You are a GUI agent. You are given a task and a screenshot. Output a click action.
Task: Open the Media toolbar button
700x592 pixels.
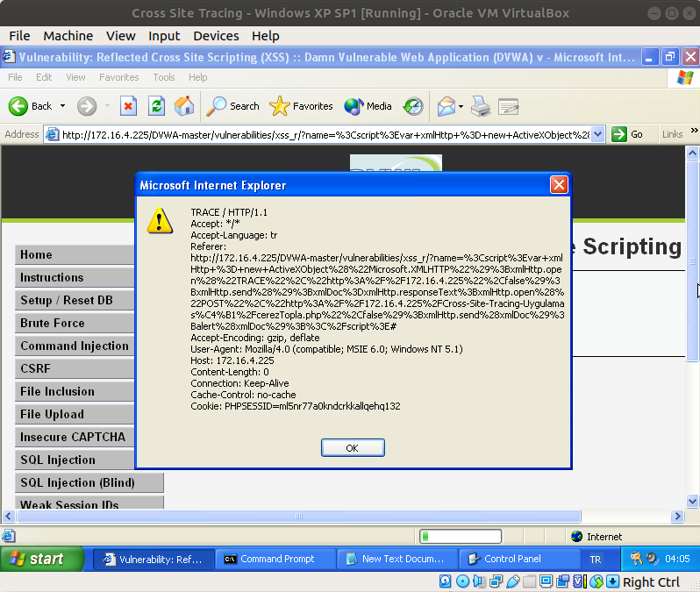[368, 106]
